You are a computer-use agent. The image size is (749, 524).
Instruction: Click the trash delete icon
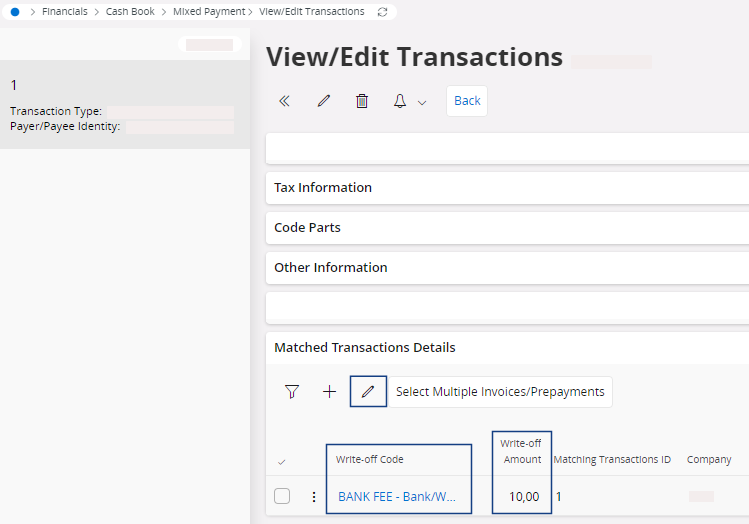click(362, 101)
